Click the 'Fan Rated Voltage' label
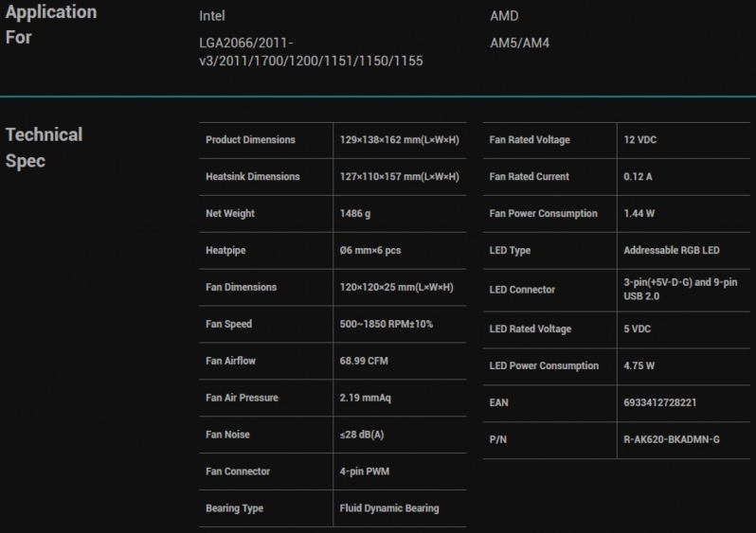This screenshot has width=756, height=533. point(530,140)
